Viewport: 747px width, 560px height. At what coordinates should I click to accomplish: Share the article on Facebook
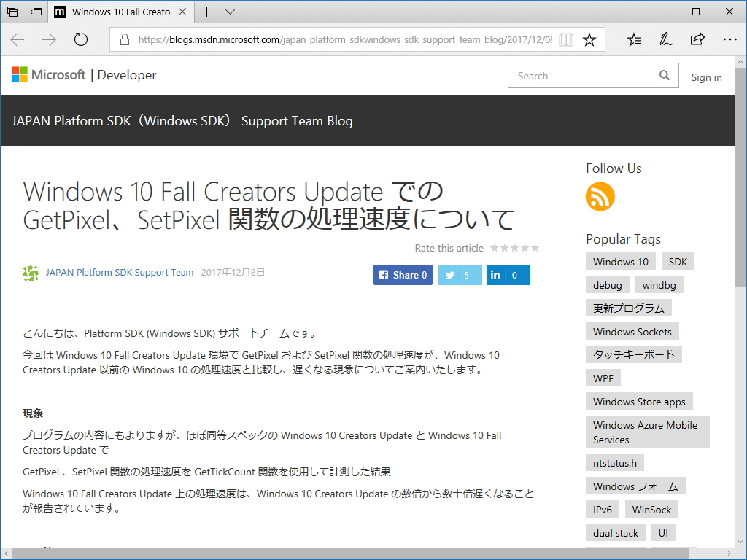[402, 275]
